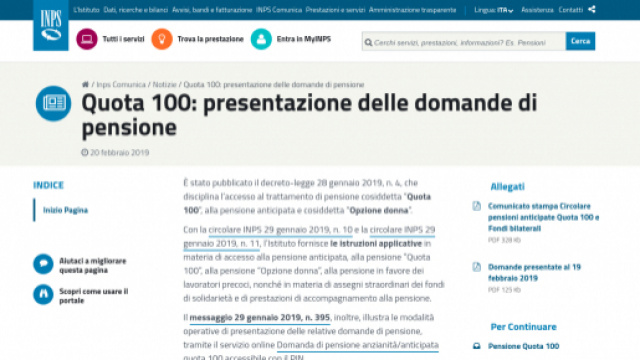This screenshot has width=640, height=360.
Task: Click the PDF 328 Kb label
Action: click(504, 240)
